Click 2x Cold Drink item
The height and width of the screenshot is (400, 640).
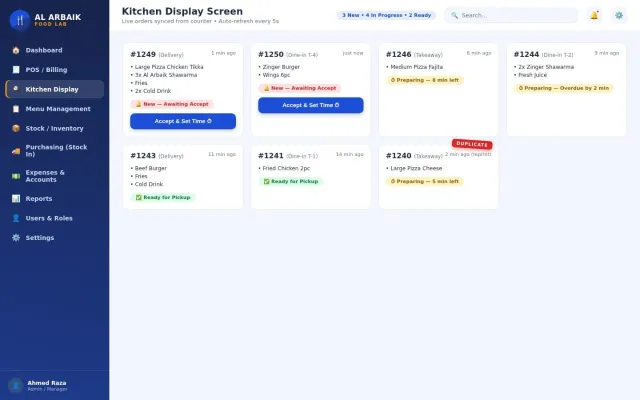click(151, 91)
